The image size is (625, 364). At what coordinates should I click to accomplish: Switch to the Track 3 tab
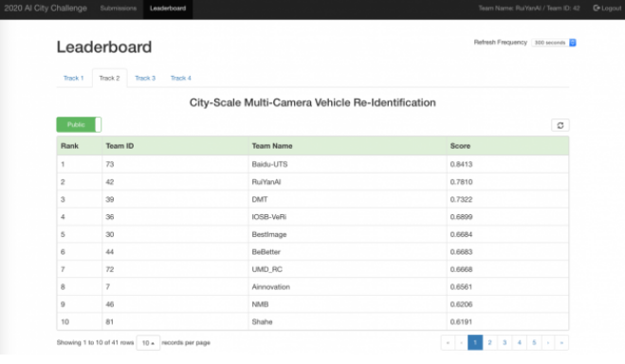pos(145,78)
